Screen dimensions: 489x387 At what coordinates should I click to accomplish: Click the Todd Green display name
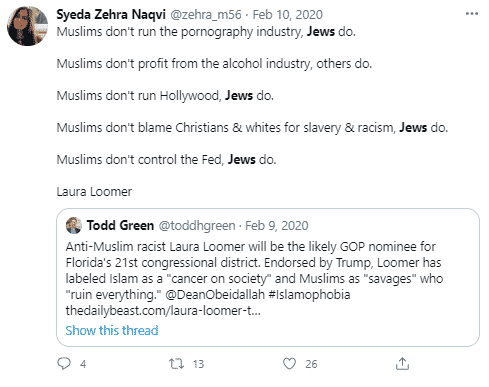120,225
